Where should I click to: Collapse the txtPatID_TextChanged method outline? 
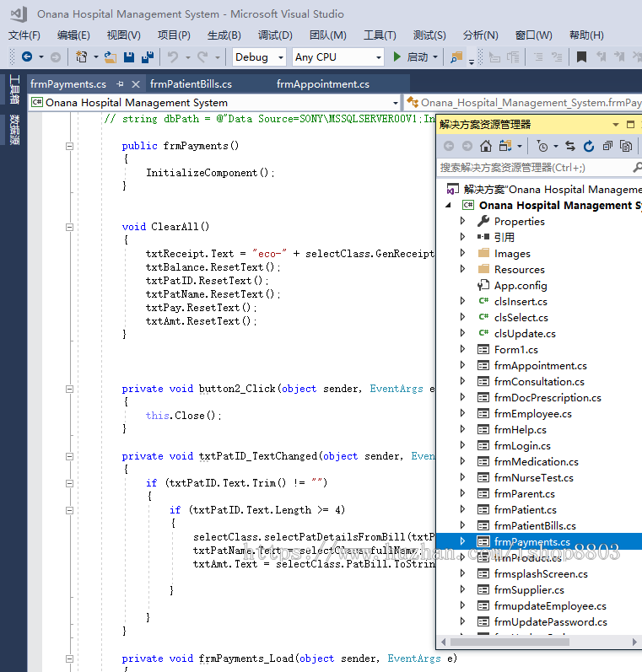pos(69,456)
